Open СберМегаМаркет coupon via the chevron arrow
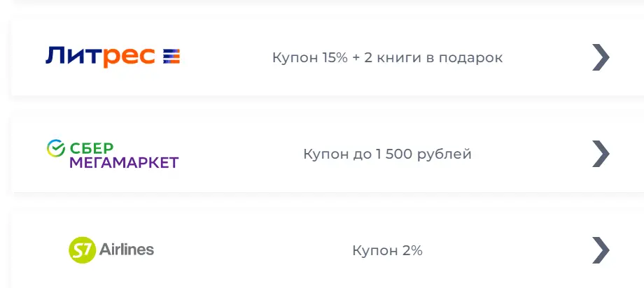This screenshot has width=644, height=288. point(601,154)
